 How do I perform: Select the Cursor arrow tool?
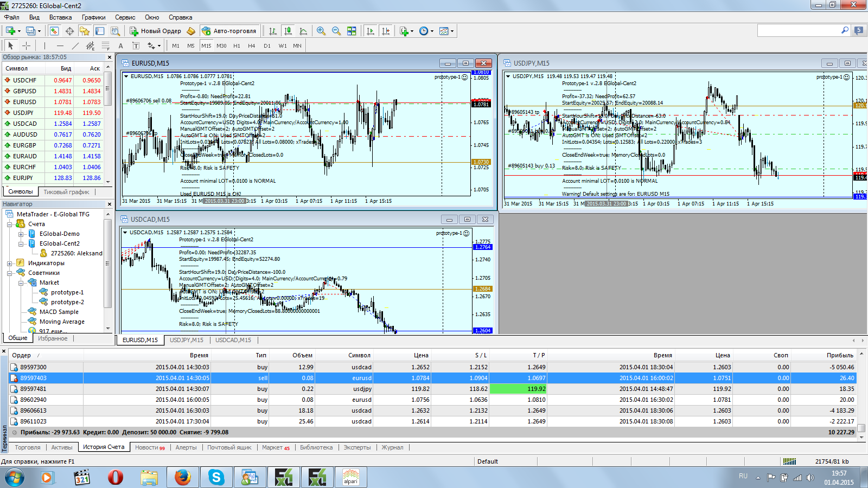coord(10,46)
